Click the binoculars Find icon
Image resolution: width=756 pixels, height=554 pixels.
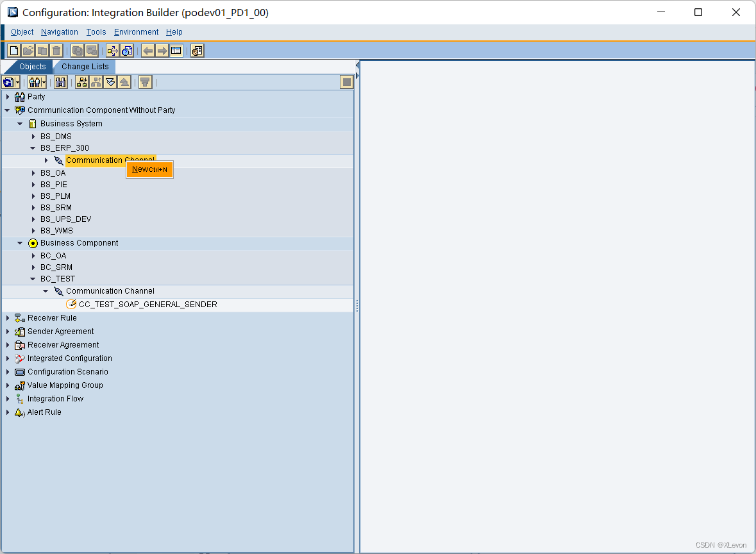click(61, 83)
